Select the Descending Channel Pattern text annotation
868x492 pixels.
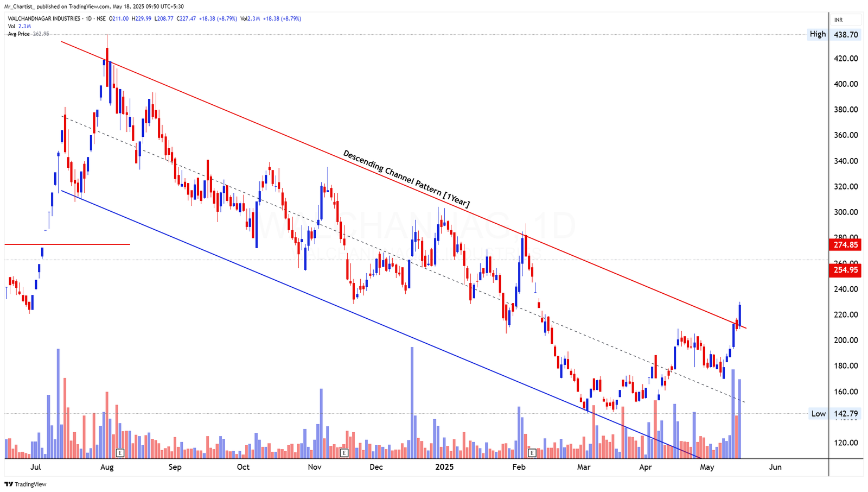[406, 179]
